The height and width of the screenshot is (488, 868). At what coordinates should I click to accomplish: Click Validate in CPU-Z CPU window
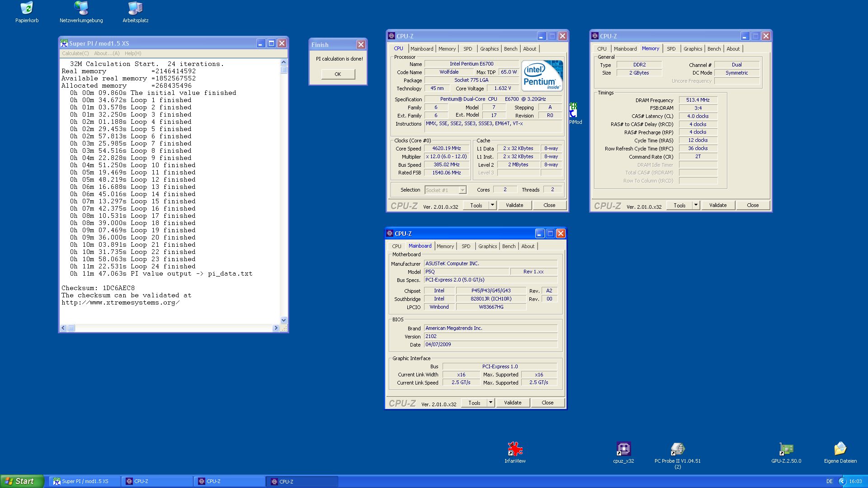click(514, 205)
